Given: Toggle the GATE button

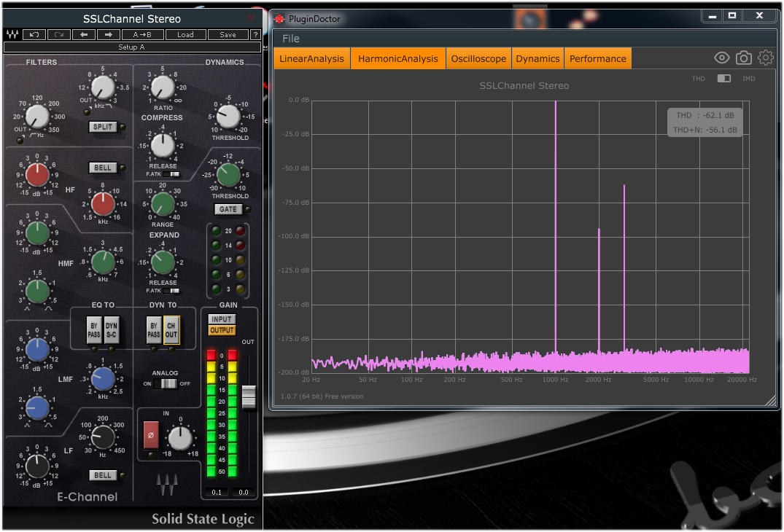Looking at the screenshot, I should pyautogui.click(x=228, y=209).
